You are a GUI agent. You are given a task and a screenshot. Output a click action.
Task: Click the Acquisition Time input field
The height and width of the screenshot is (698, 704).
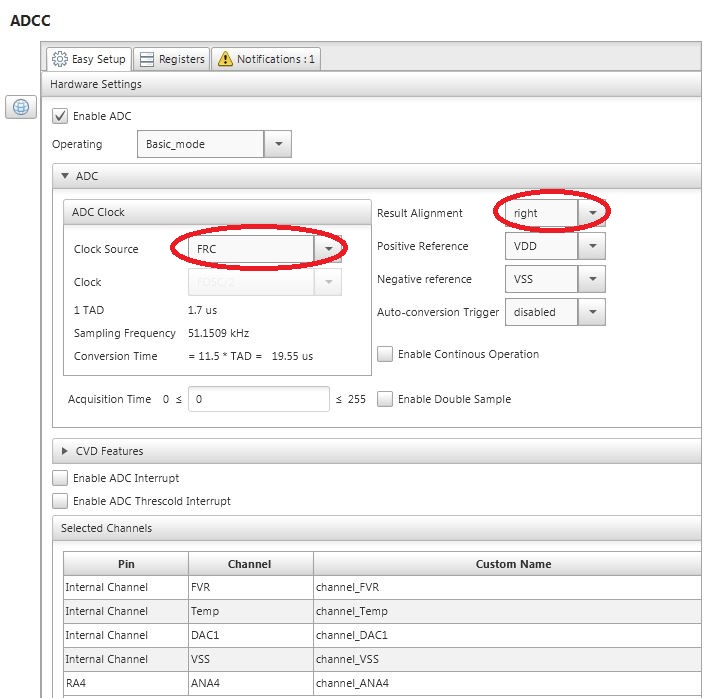[x=258, y=399]
